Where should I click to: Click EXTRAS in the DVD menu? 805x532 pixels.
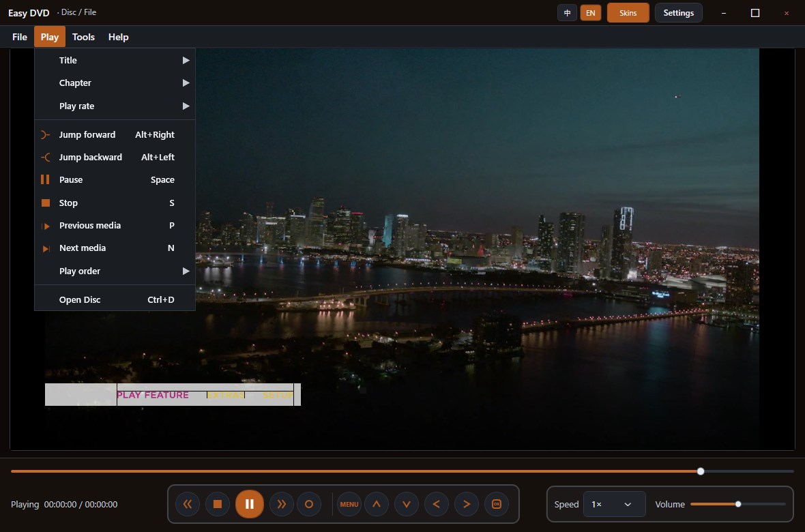(226, 395)
